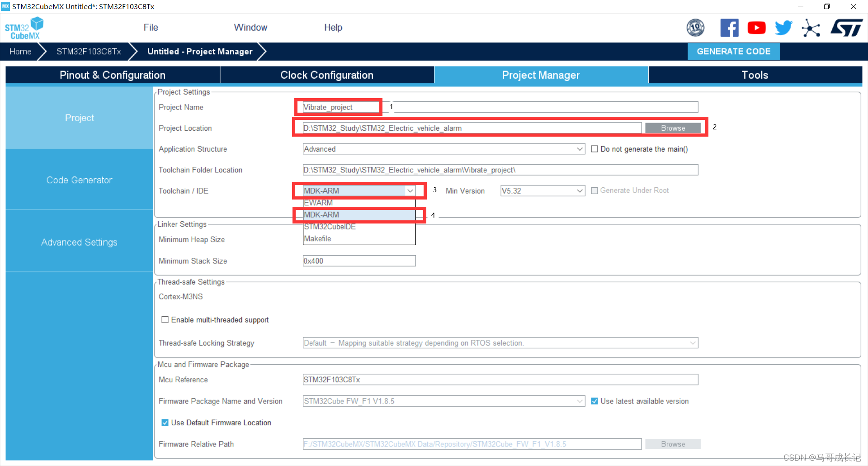Click the Minimum Stack Size field

[359, 261]
